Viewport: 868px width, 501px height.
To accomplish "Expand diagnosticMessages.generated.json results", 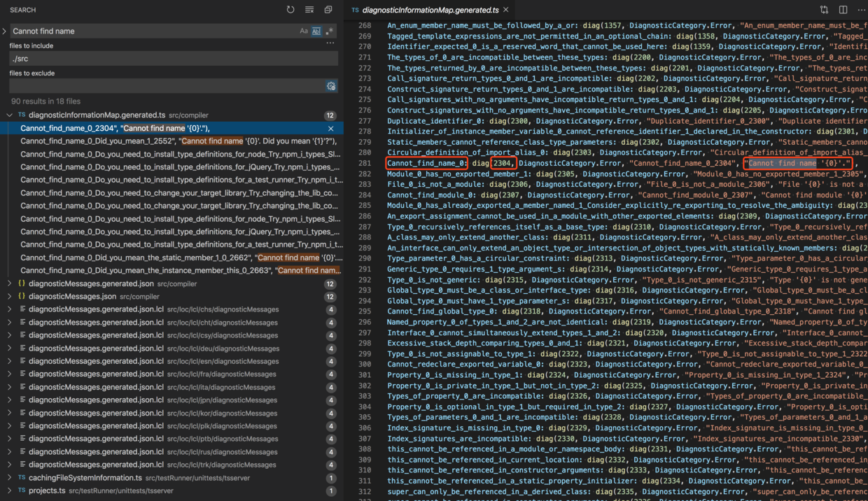I will [9, 283].
